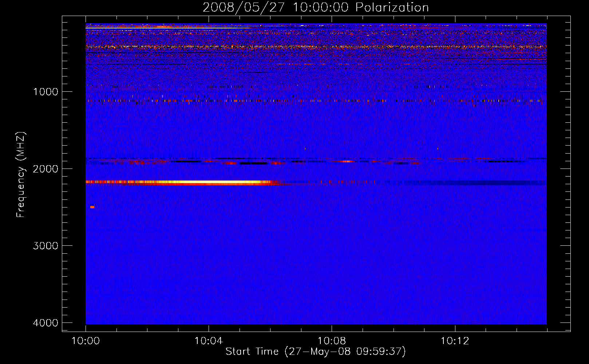Image resolution: width=589 pixels, height=364 pixels.
Task: Select the 'Frequency (MHZ)' axis label
Action: (x=21, y=174)
